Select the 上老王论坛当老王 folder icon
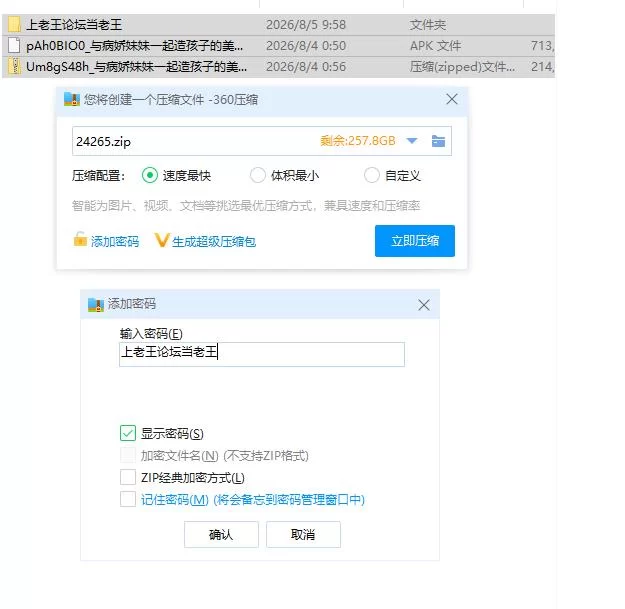This screenshot has height=609, width=625. click(14, 25)
